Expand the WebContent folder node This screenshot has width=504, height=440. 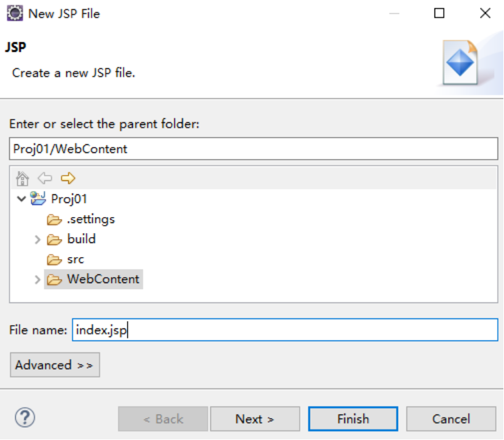point(37,280)
